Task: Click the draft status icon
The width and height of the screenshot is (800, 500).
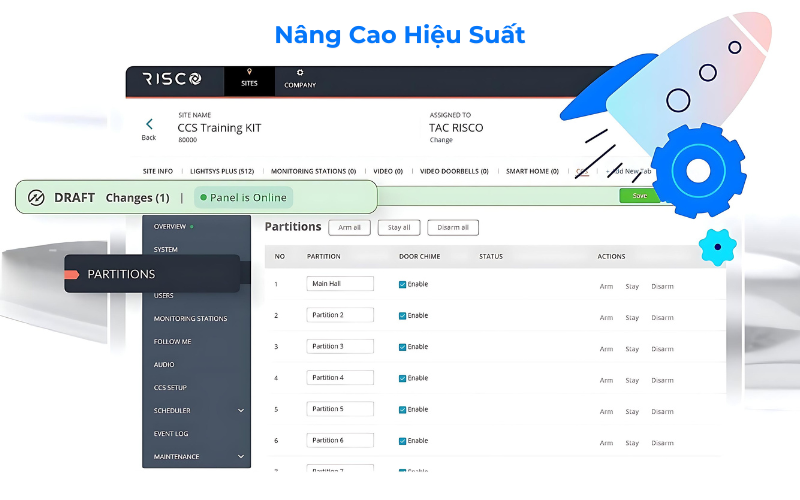Action: (x=36, y=197)
